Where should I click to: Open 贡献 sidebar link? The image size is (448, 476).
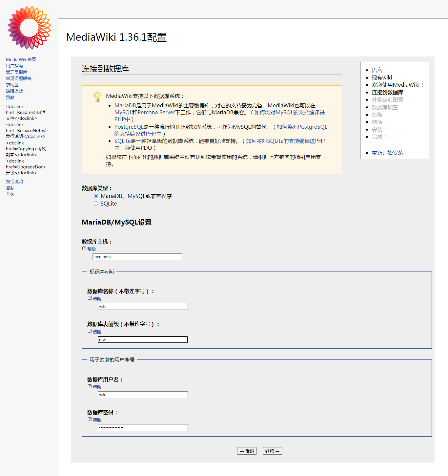tap(10, 97)
